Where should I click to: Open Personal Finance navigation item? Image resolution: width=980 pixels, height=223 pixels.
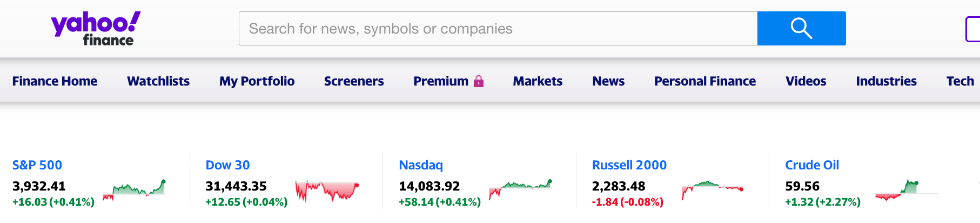click(x=705, y=81)
